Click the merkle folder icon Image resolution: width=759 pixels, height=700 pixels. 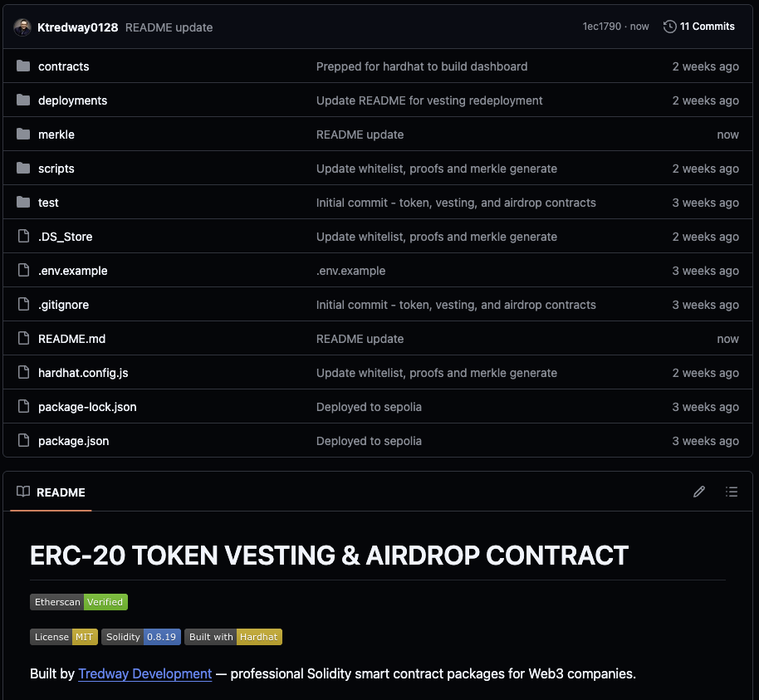click(x=22, y=134)
